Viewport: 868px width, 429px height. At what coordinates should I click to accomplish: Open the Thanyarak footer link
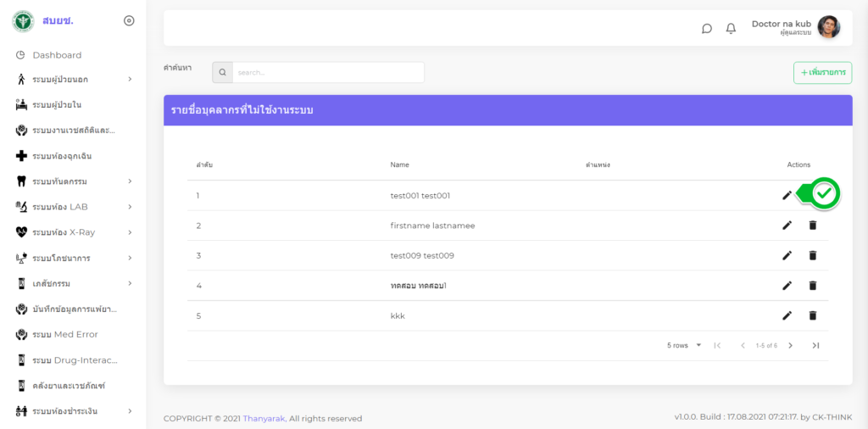(264, 418)
